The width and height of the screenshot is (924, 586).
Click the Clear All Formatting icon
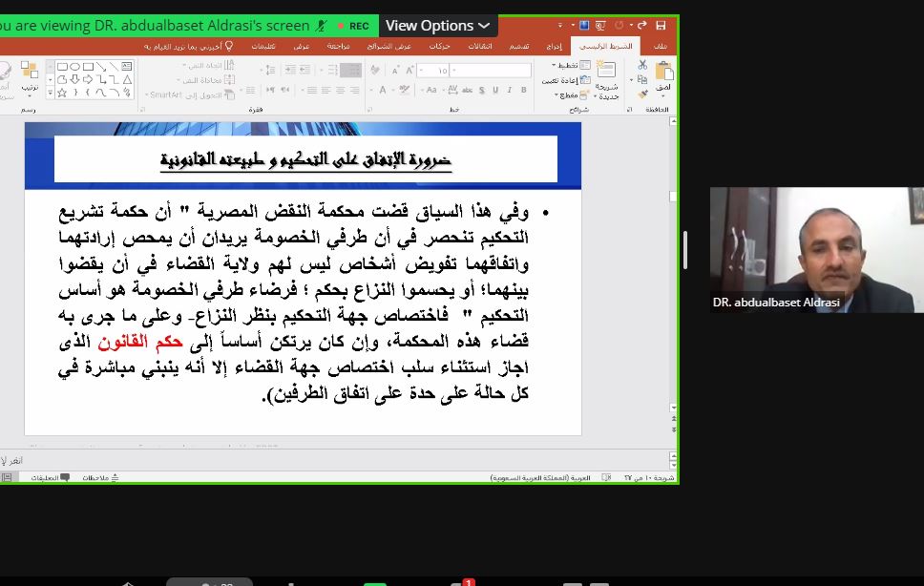tap(375, 71)
